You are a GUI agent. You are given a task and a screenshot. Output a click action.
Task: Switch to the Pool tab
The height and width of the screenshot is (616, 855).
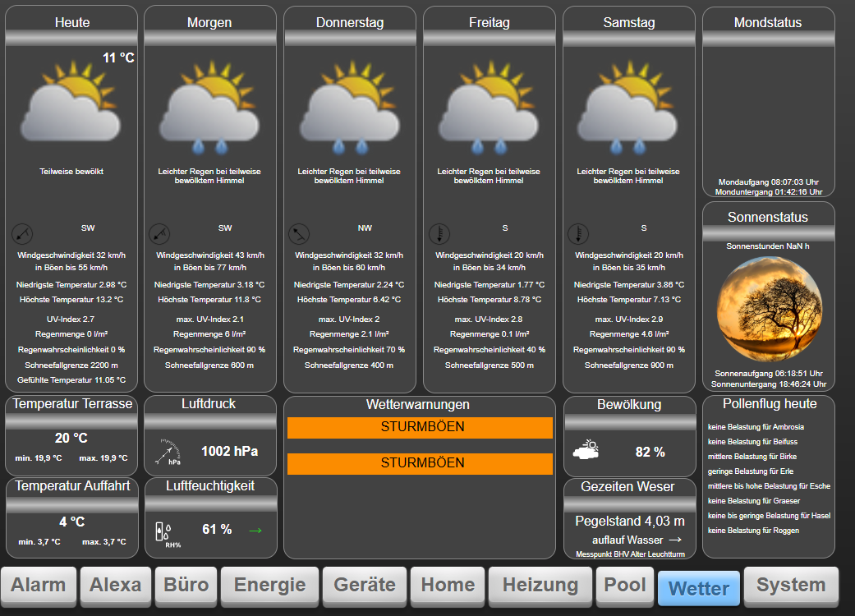pyautogui.click(x=624, y=586)
